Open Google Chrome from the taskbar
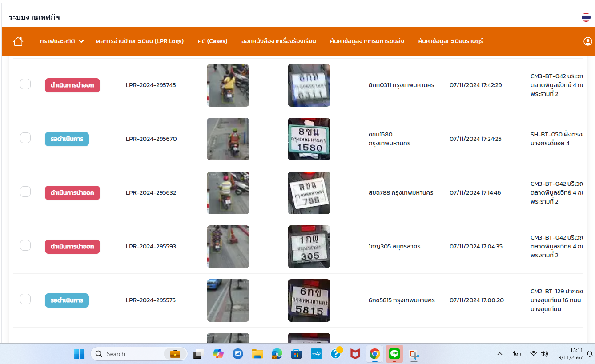Viewport: 595px width, 364px height. [x=374, y=354]
